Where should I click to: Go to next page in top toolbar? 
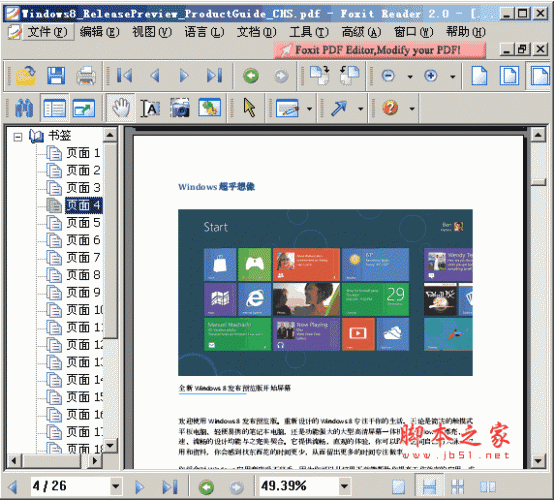click(184, 76)
